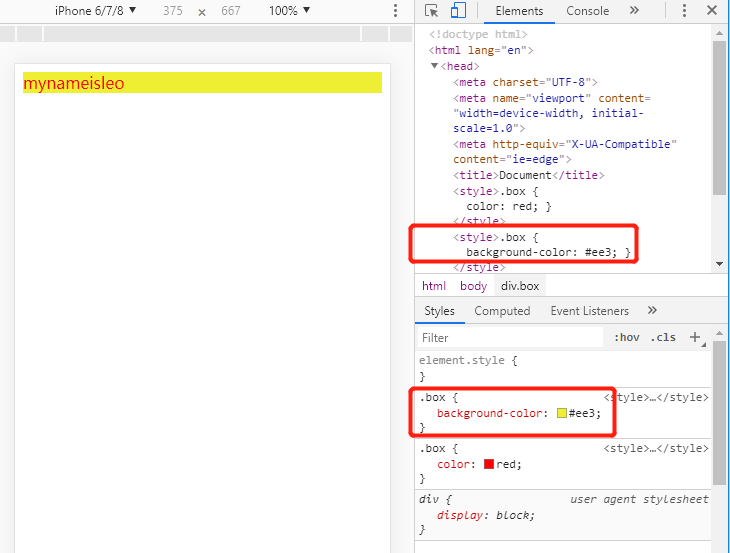Image resolution: width=730 pixels, height=553 pixels.
Task: Select the meta viewport node
Action: (552, 113)
